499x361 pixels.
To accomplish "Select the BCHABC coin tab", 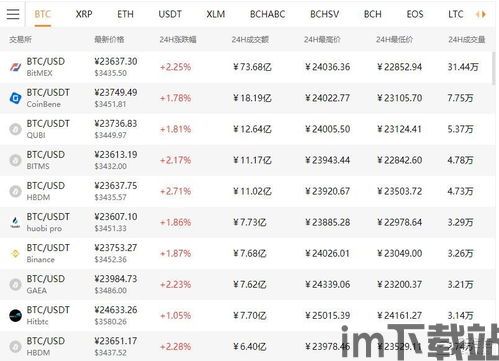I will point(267,14).
